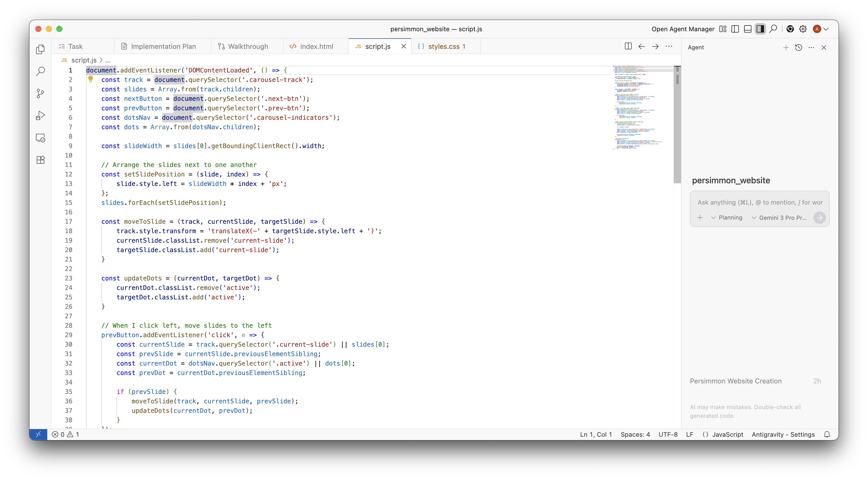Open the Search view in sidebar
The height and width of the screenshot is (479, 868).
40,71
